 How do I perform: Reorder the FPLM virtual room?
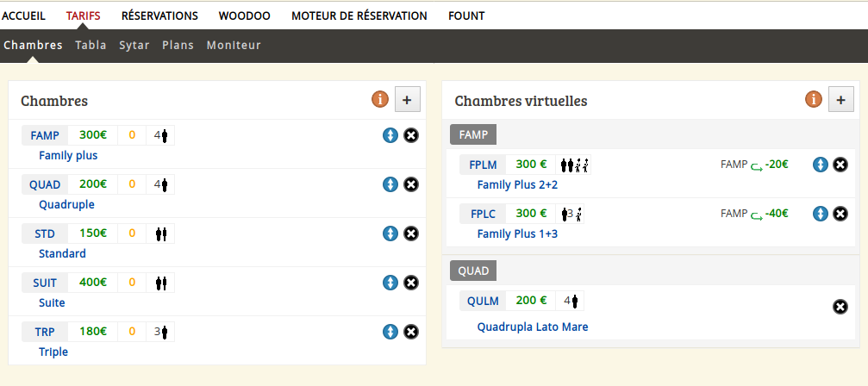821,165
